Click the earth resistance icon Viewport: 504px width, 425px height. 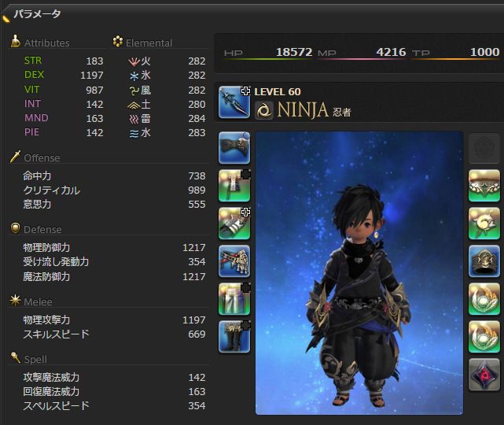[134, 105]
